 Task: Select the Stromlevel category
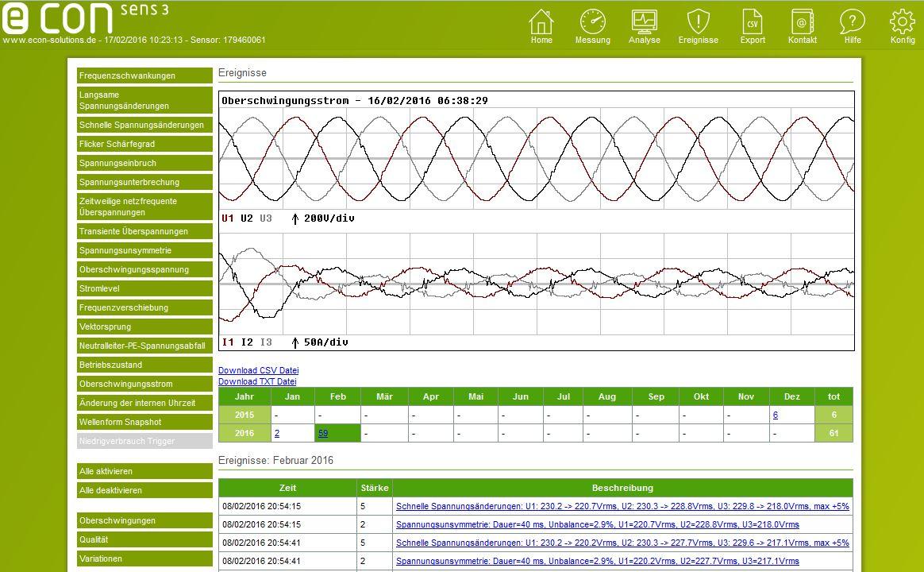click(x=144, y=288)
